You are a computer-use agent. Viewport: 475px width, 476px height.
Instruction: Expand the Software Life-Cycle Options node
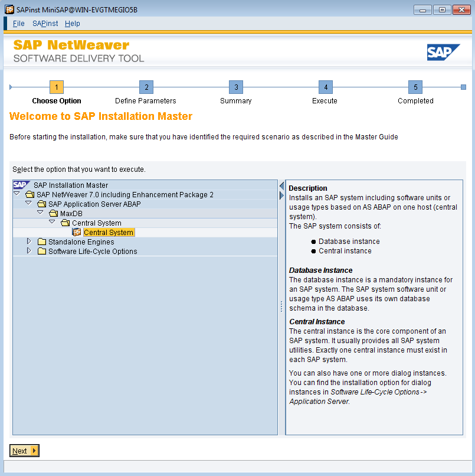click(x=29, y=251)
